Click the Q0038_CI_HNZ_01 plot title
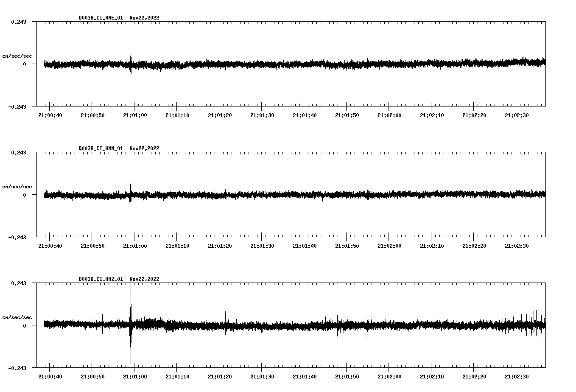 (101, 279)
